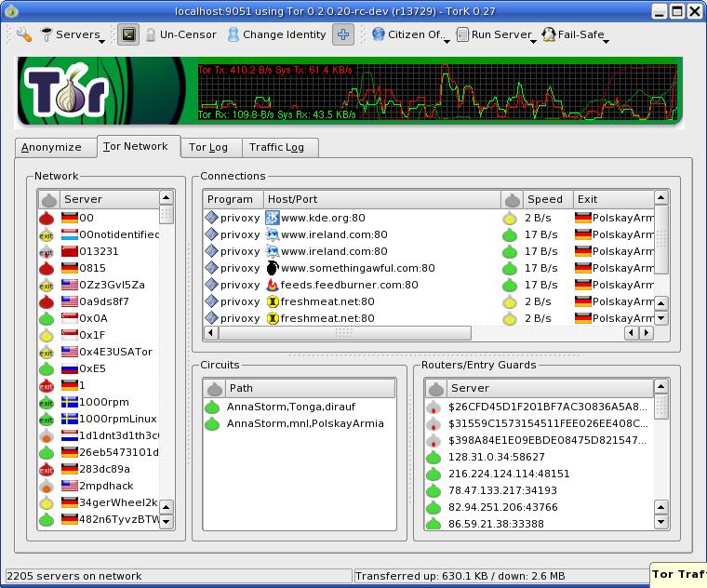Open the Run Server dropdown arrow
Screen dimensions: 707x588
tap(533, 42)
